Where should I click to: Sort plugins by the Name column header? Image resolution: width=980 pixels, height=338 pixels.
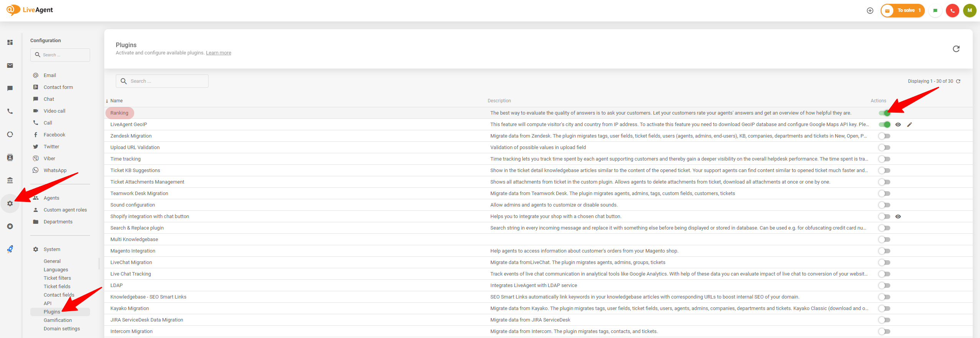pos(117,101)
